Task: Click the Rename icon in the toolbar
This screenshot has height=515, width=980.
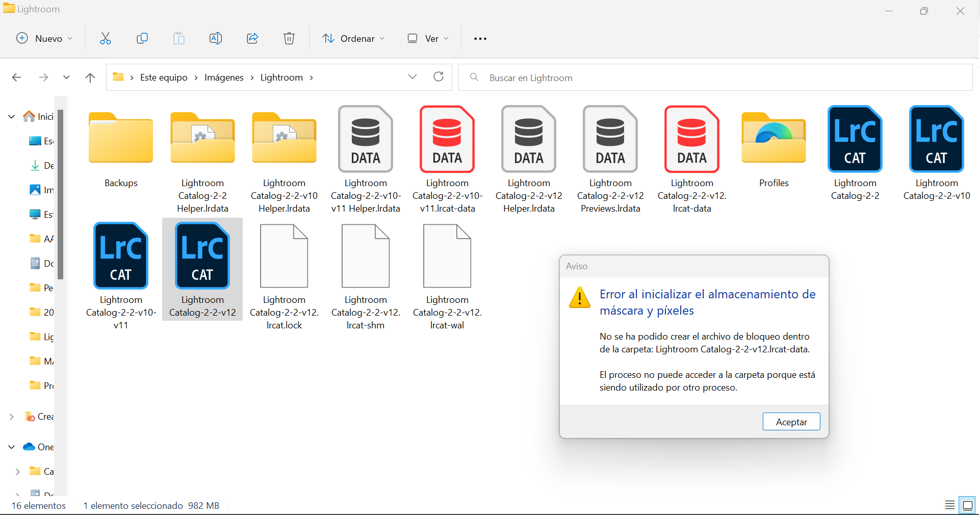Action: pos(216,38)
